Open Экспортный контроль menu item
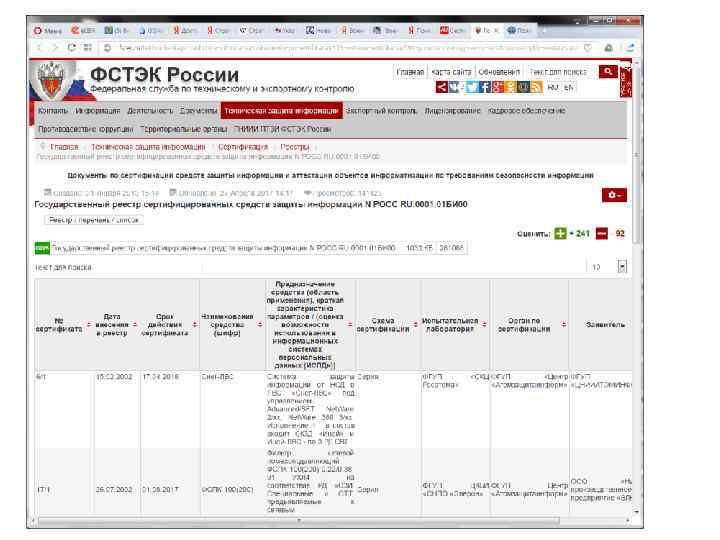Screen dimensions: 720x540 coord(381,111)
